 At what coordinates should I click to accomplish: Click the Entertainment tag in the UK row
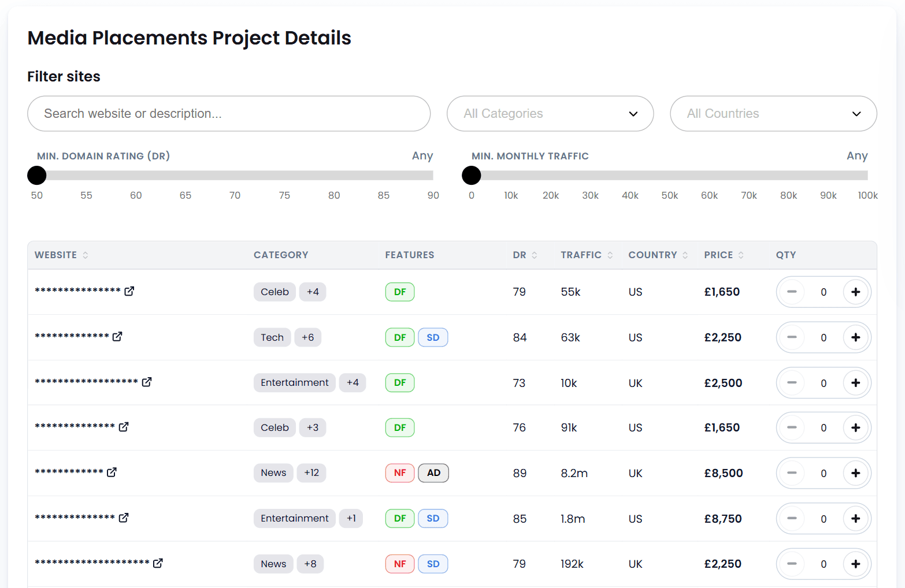tap(295, 382)
